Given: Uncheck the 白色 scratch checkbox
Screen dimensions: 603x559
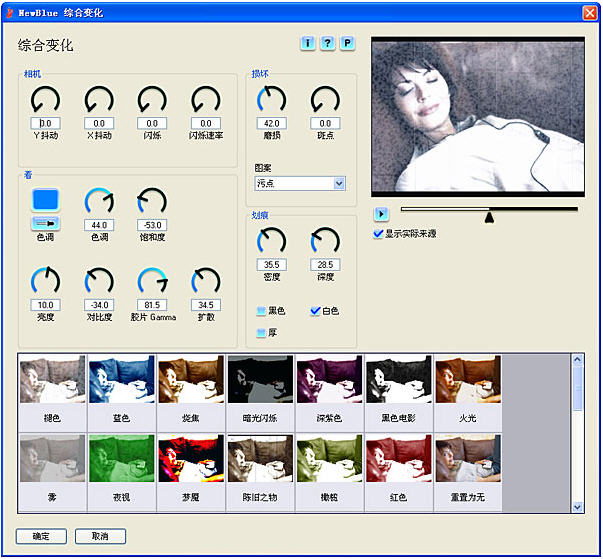Looking at the screenshot, I should pos(315,311).
